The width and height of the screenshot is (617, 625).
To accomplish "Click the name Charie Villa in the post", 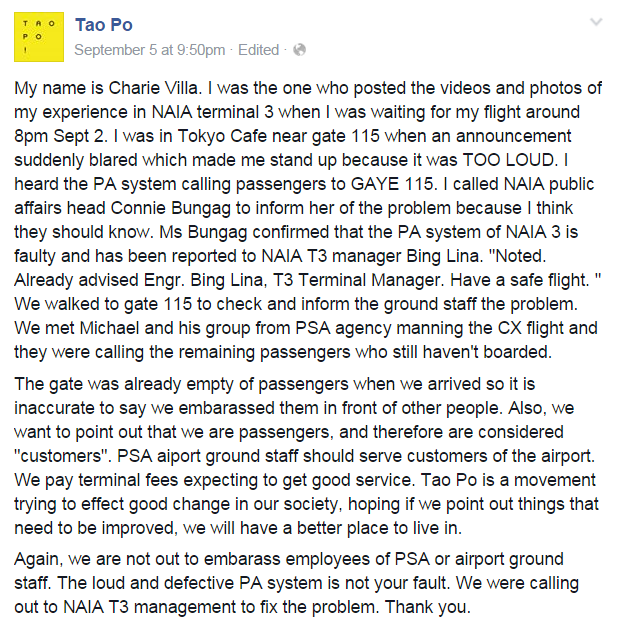I will coord(153,88).
